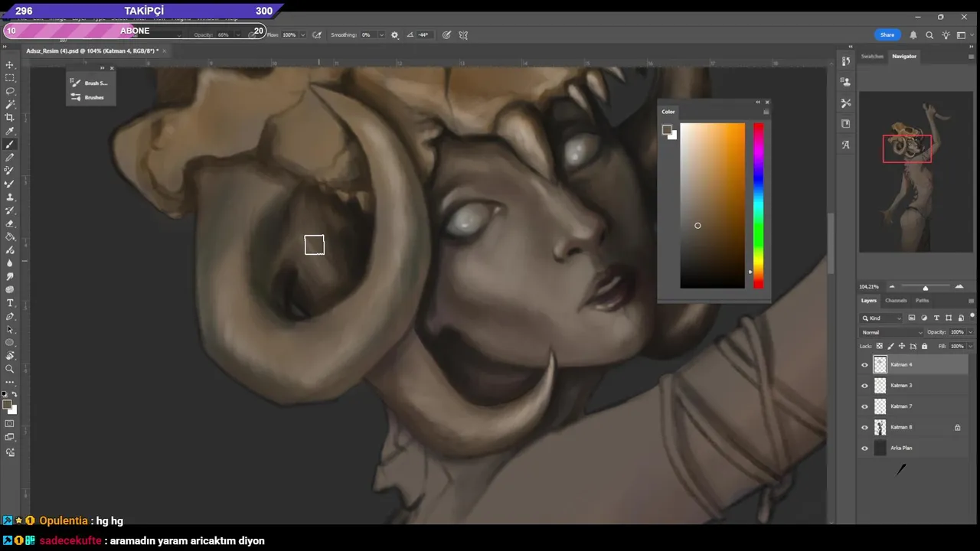This screenshot has width=980, height=551.
Task: Select the Katman 4 layer thumbnail
Action: tap(880, 365)
